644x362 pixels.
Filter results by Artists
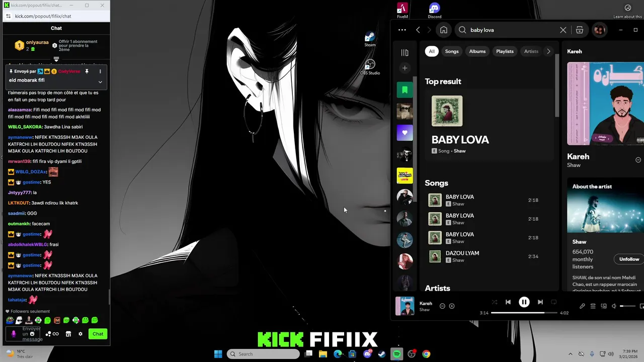click(531, 51)
